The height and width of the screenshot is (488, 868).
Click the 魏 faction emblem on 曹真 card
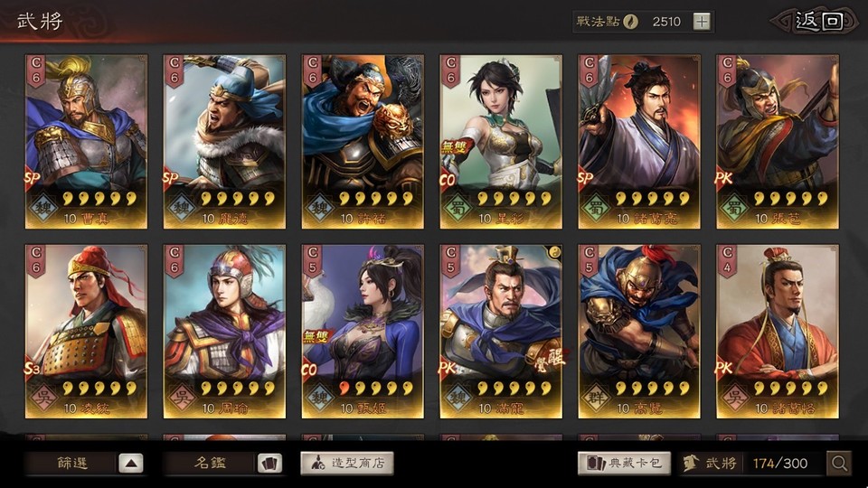tap(43, 209)
